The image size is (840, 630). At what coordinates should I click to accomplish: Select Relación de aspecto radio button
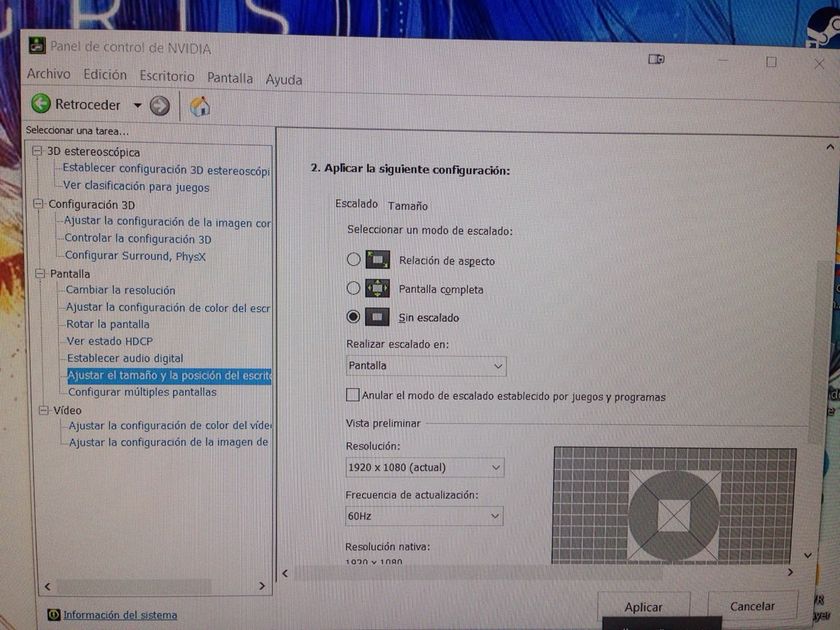[354, 259]
